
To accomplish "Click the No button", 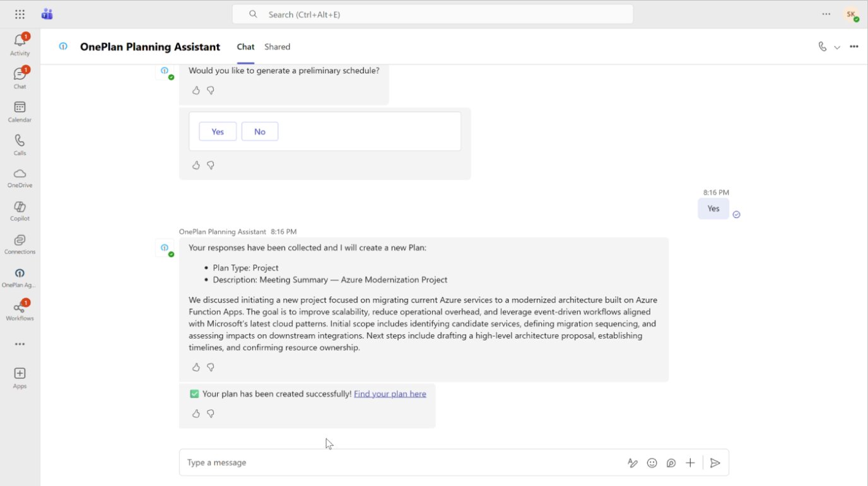I will (x=260, y=132).
